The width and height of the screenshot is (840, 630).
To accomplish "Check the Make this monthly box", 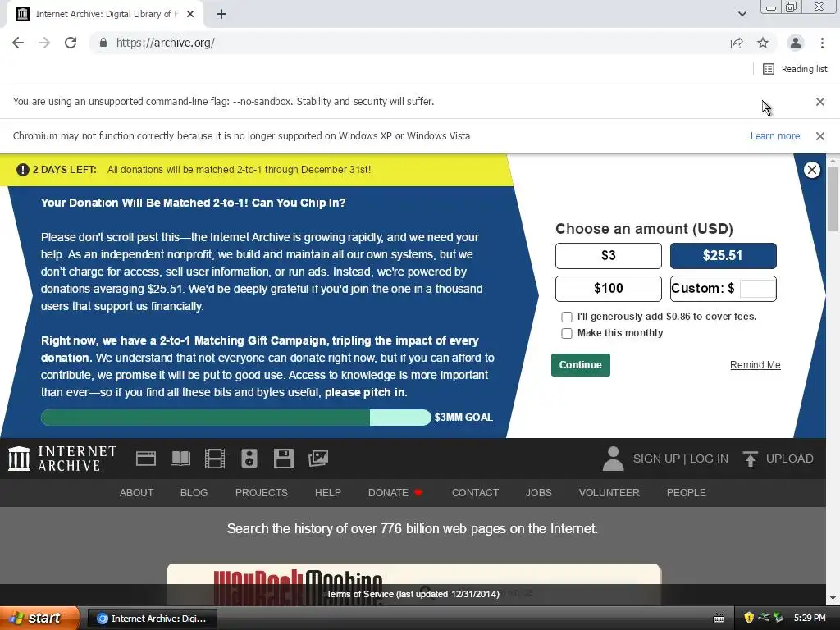I will (566, 333).
